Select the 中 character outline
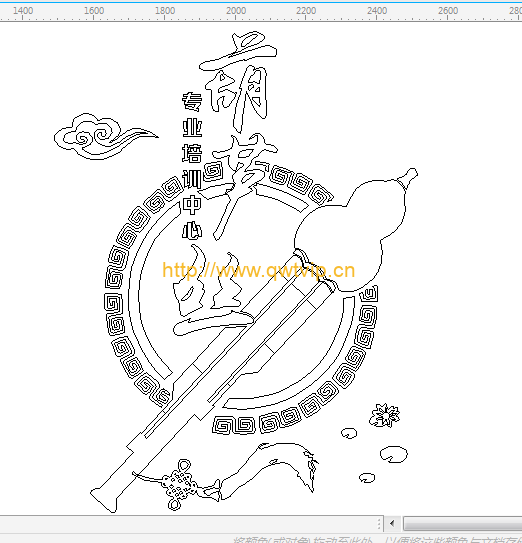Viewport: 522px width, 543px height. (x=192, y=205)
